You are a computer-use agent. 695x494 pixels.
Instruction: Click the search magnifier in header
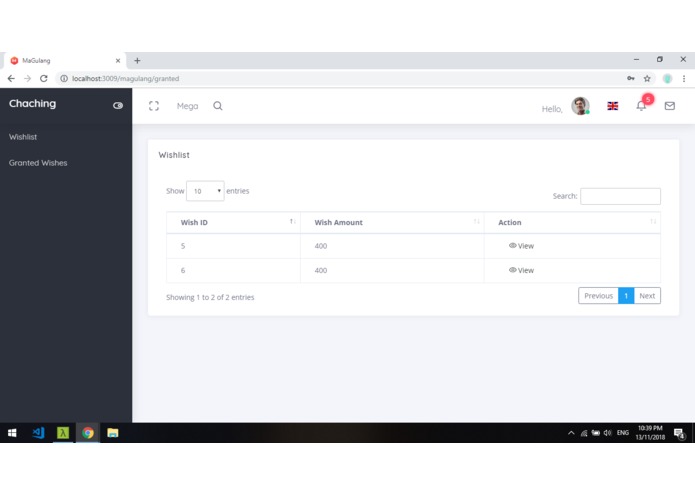pyautogui.click(x=218, y=106)
